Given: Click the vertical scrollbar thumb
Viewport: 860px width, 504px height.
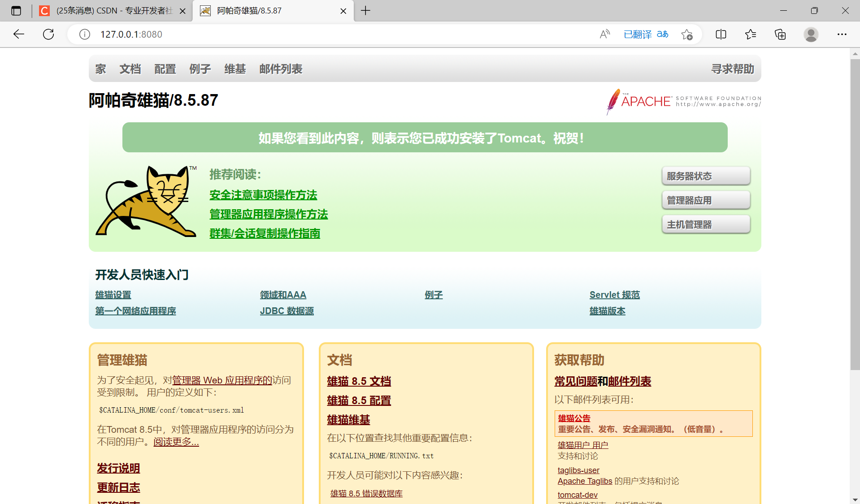Looking at the screenshot, I should pyautogui.click(x=855, y=214).
